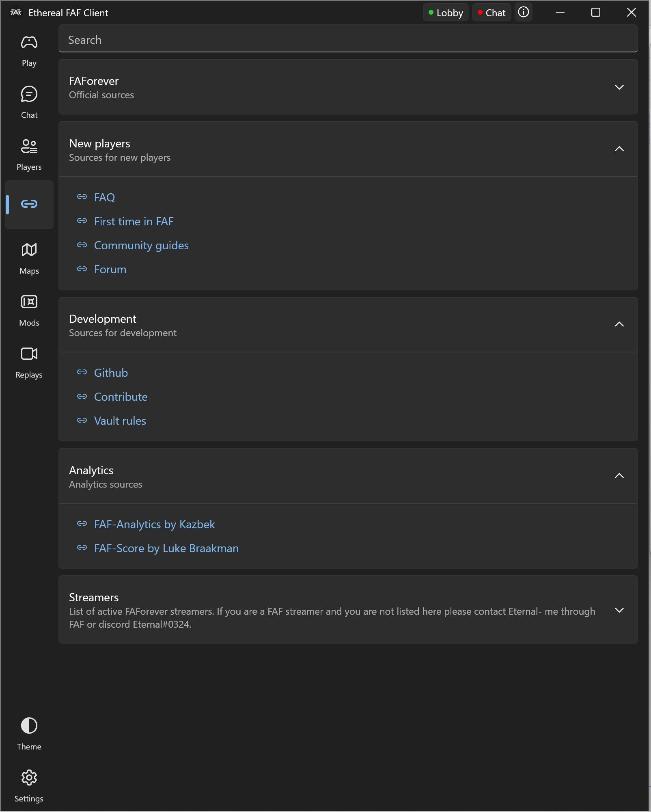Open the Contribute link
The image size is (651, 812).
[121, 397]
